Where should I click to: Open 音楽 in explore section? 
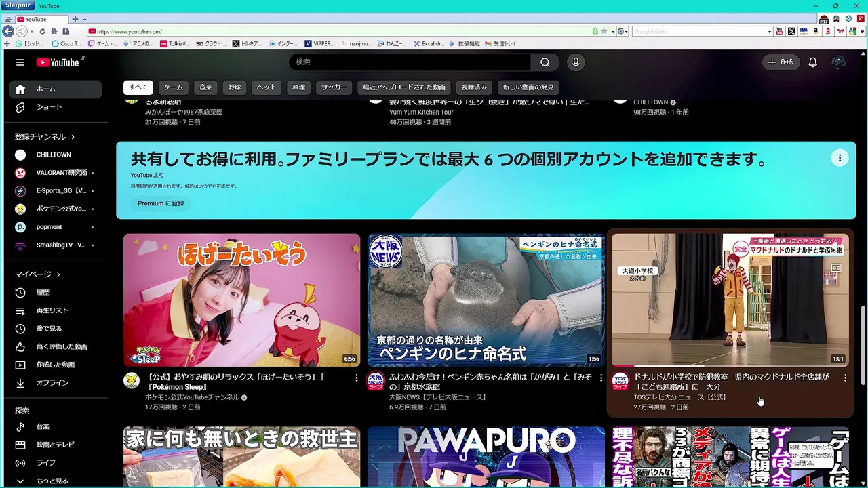tap(56, 426)
